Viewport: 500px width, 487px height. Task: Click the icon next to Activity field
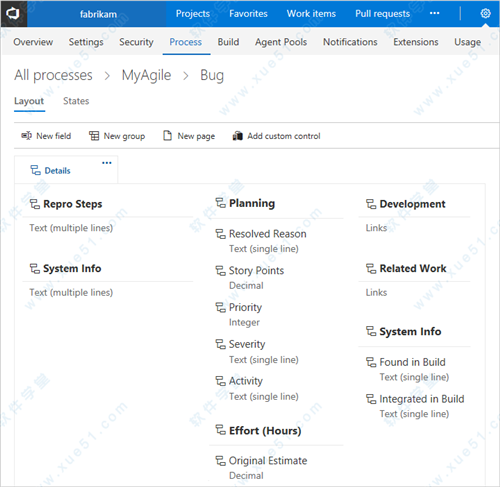coord(220,381)
